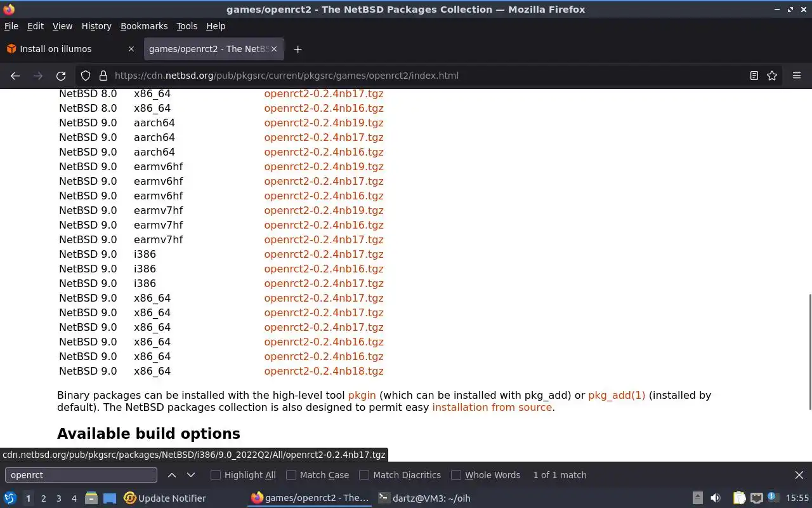Close the find bar

799,475
